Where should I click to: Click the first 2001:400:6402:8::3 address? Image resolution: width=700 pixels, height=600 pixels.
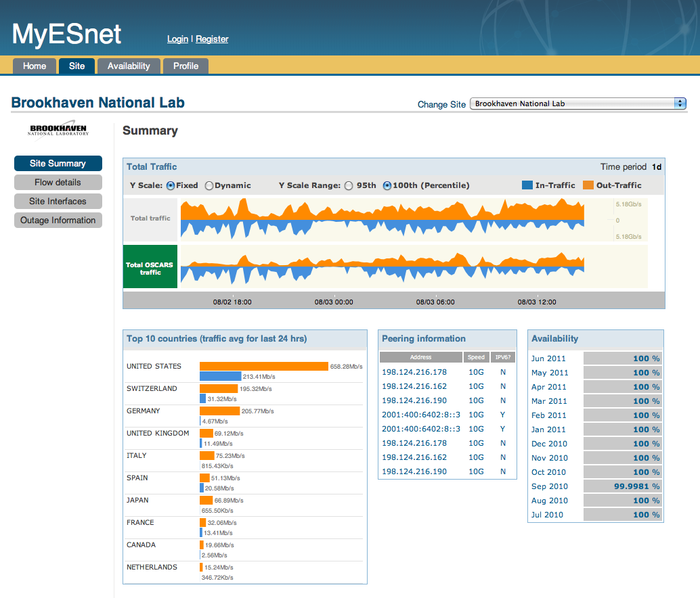[421, 415]
